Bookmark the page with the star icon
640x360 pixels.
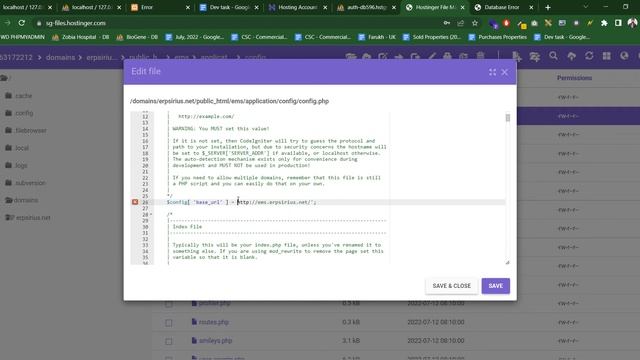click(475, 23)
